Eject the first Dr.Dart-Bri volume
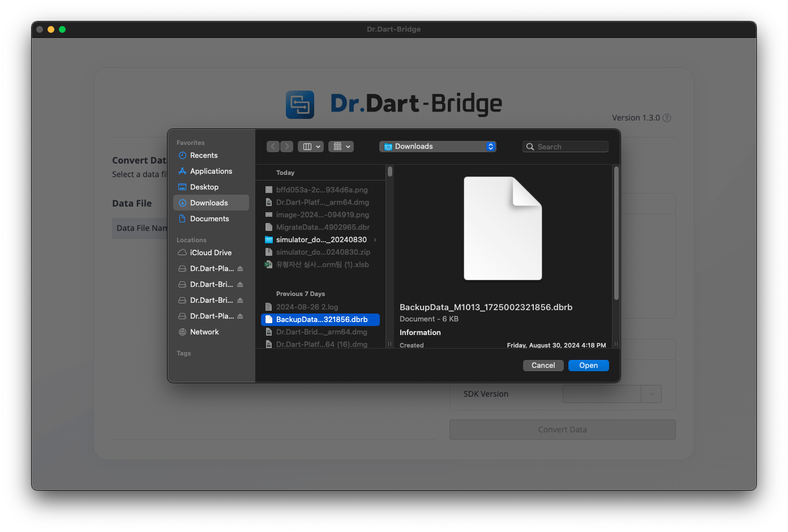This screenshot has width=788, height=532. tap(240, 285)
